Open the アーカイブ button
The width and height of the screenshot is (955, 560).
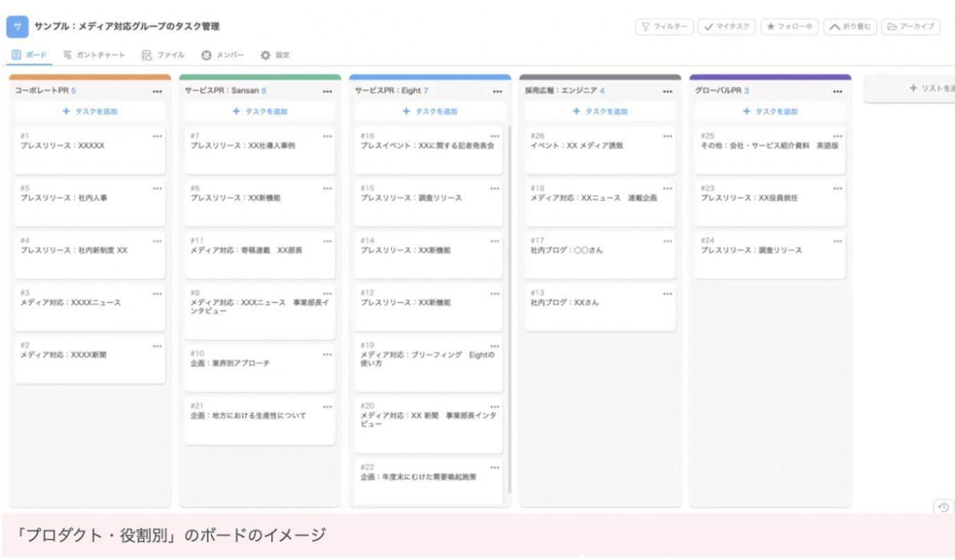click(911, 27)
